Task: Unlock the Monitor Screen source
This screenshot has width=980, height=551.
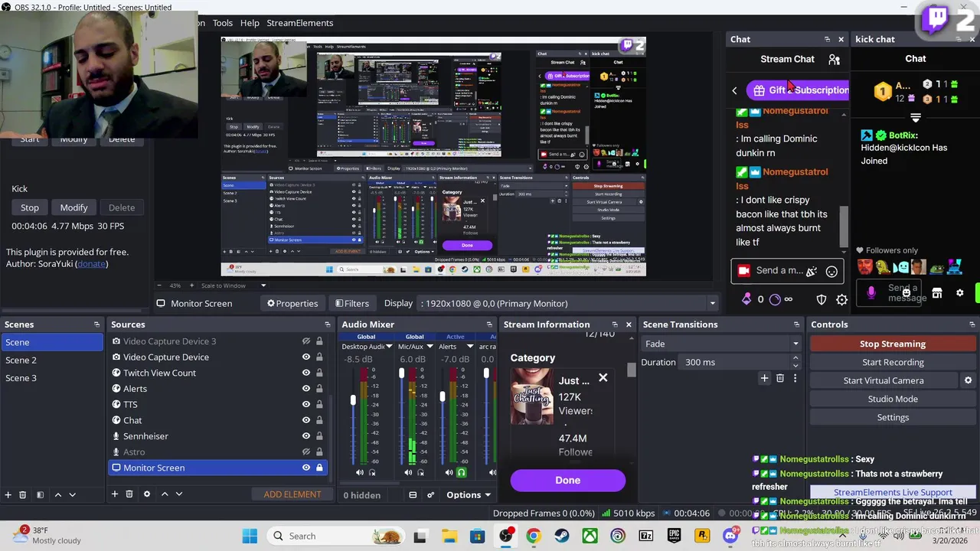Action: tap(319, 468)
